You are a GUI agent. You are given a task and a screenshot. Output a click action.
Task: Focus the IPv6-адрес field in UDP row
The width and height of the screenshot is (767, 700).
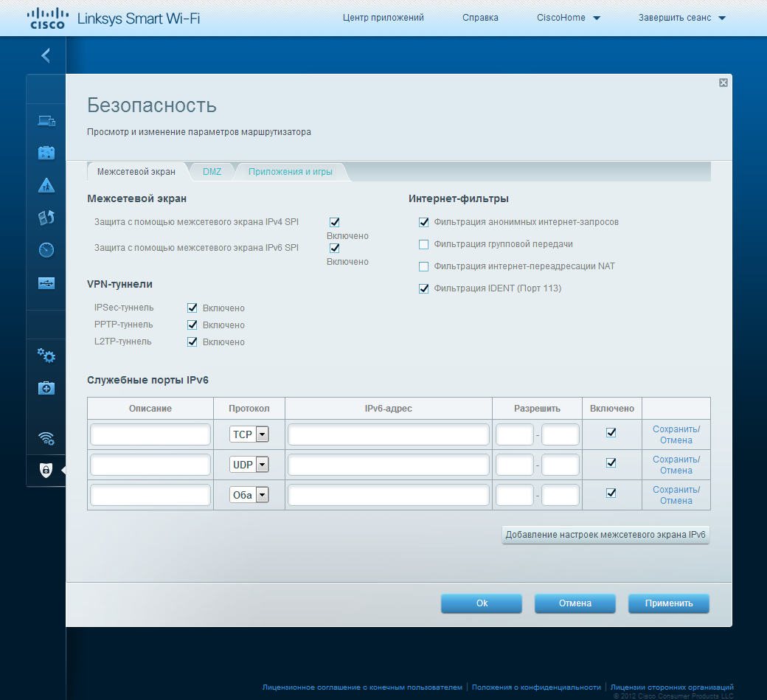tap(389, 465)
